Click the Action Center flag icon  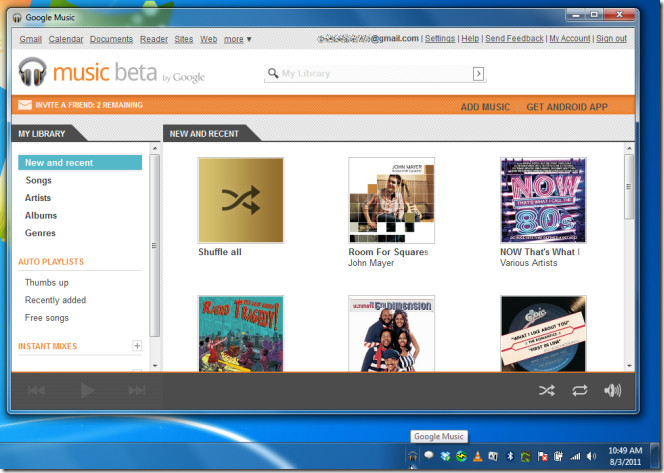pos(542,456)
